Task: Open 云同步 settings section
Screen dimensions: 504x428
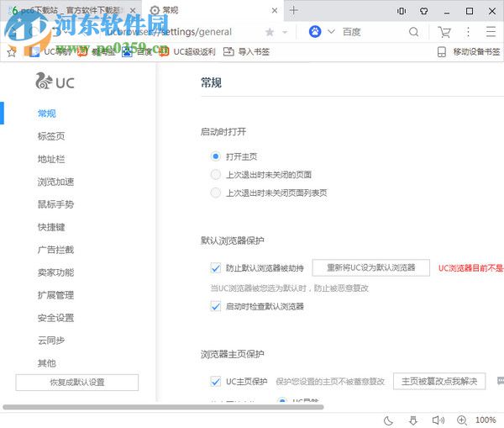Action: pos(51,341)
